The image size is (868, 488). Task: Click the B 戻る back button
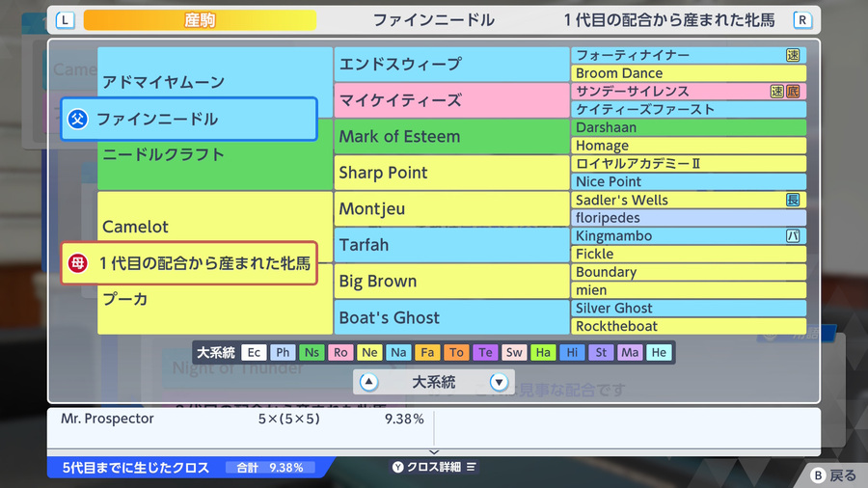pyautogui.click(x=833, y=475)
